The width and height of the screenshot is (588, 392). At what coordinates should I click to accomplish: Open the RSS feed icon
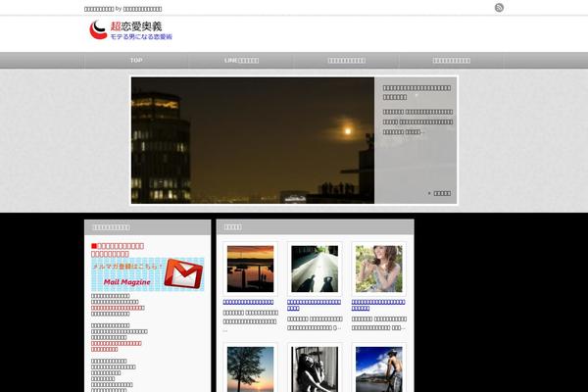[x=499, y=8]
